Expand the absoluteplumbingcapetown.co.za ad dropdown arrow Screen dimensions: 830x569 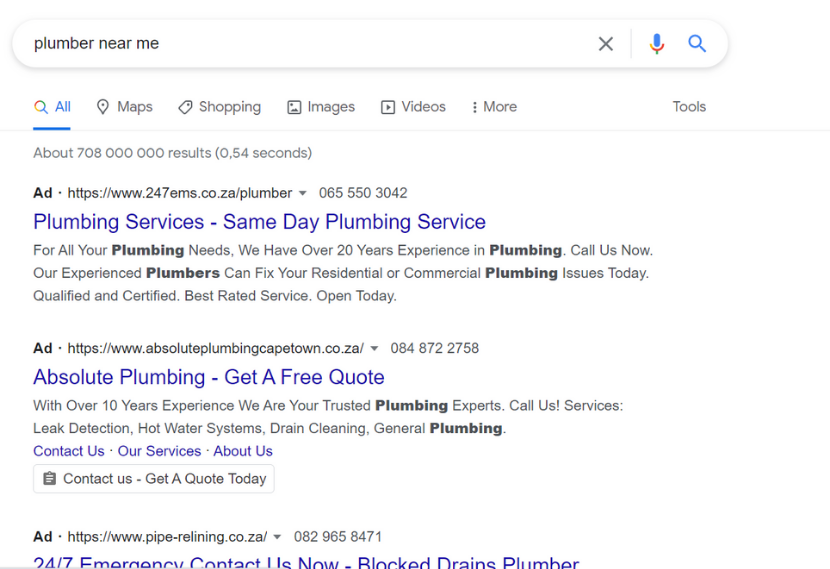click(x=374, y=348)
